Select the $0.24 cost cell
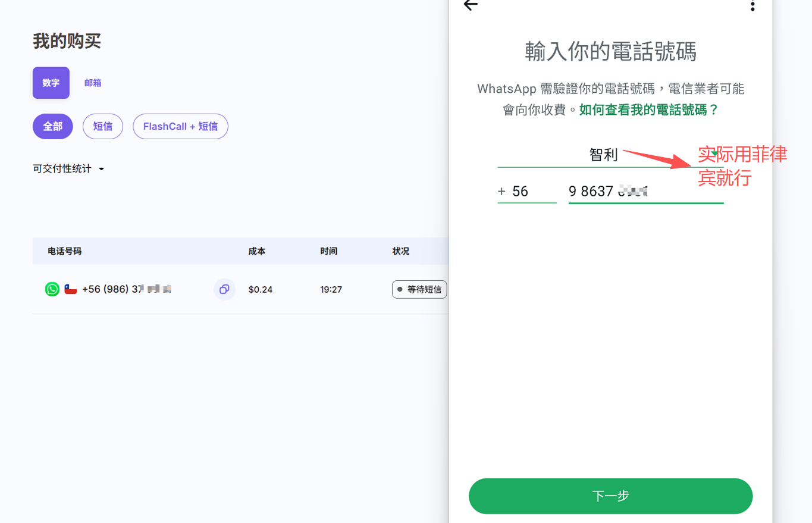This screenshot has height=523, width=812. (x=261, y=290)
